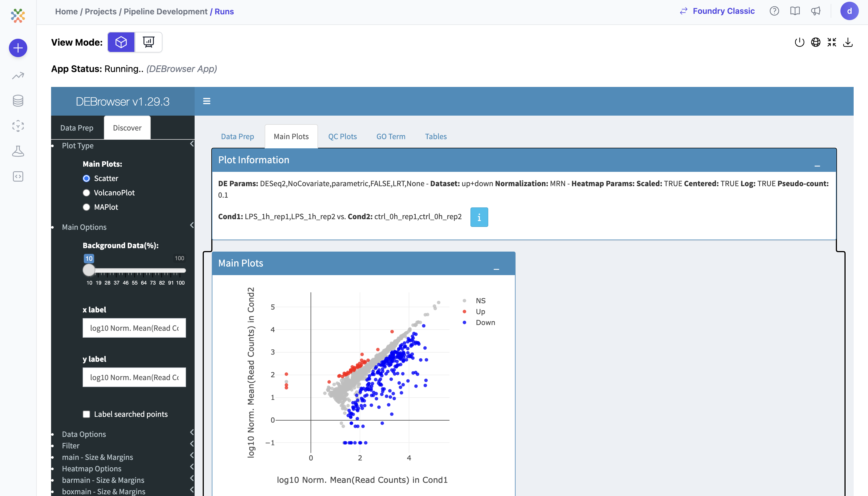Go to Projects breadcrumb link
This screenshot has height=496, width=868.
tap(100, 11)
